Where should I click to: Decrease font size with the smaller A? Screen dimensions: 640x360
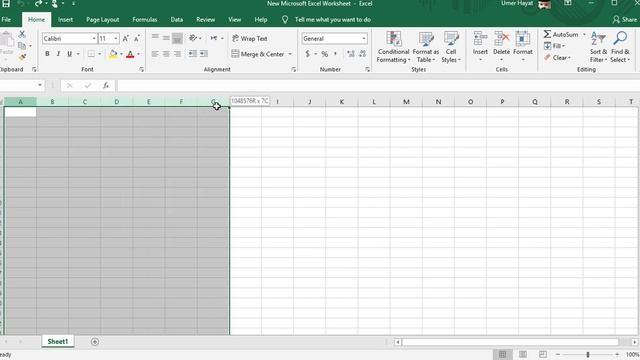pos(137,38)
